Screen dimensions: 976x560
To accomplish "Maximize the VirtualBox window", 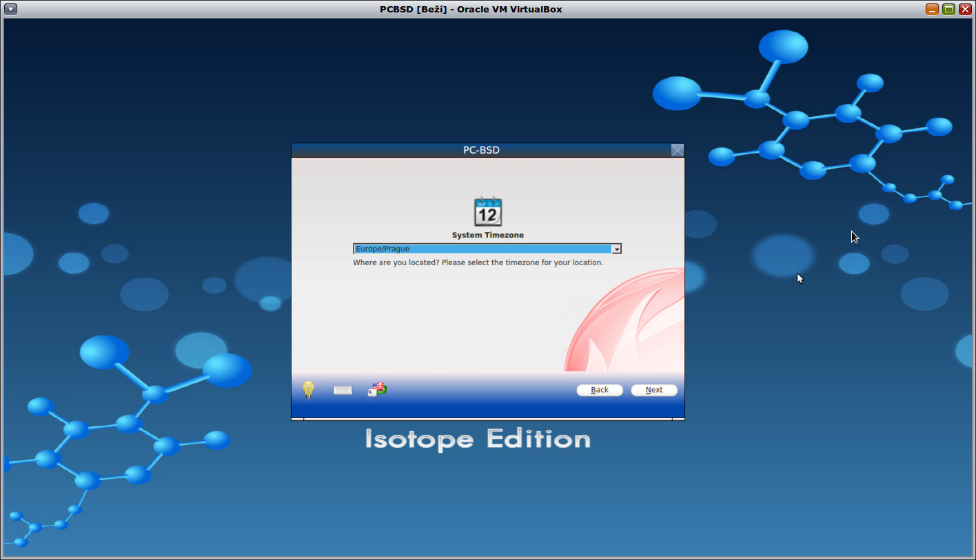I will (x=948, y=9).
